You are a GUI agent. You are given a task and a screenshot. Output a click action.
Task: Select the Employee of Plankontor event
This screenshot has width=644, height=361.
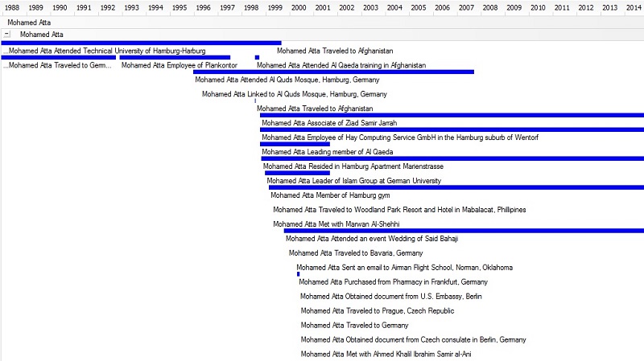point(180,65)
